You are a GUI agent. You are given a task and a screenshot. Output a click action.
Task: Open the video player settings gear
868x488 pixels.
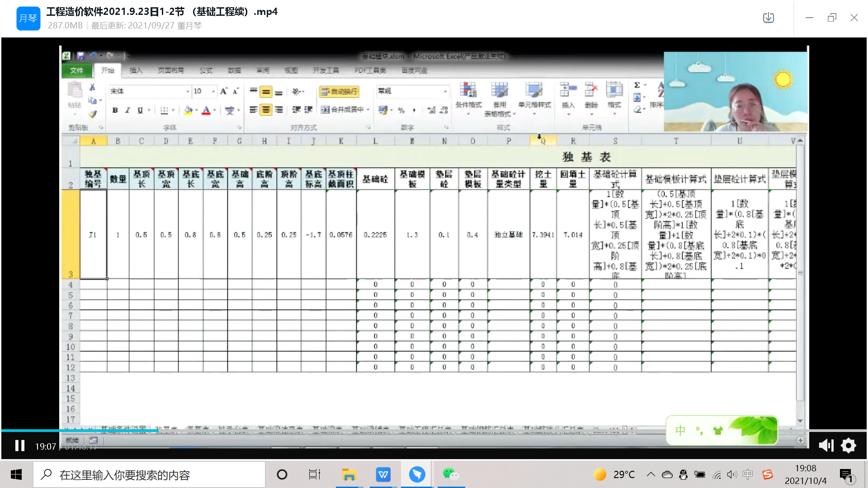click(x=848, y=446)
